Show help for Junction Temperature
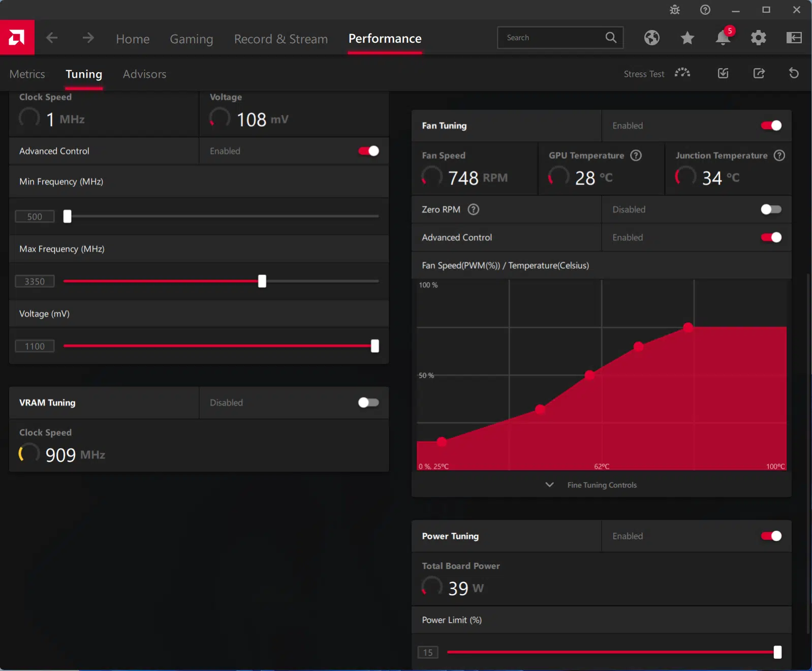 [x=779, y=156]
